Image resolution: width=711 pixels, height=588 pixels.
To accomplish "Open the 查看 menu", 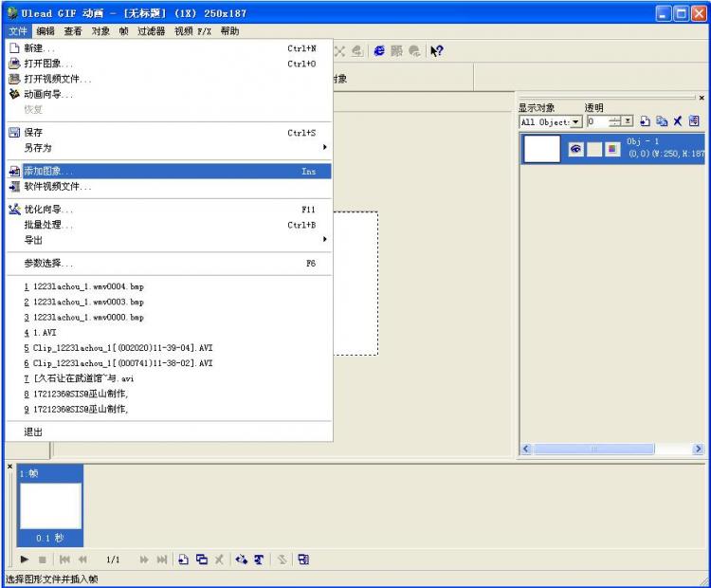I will click(x=73, y=31).
